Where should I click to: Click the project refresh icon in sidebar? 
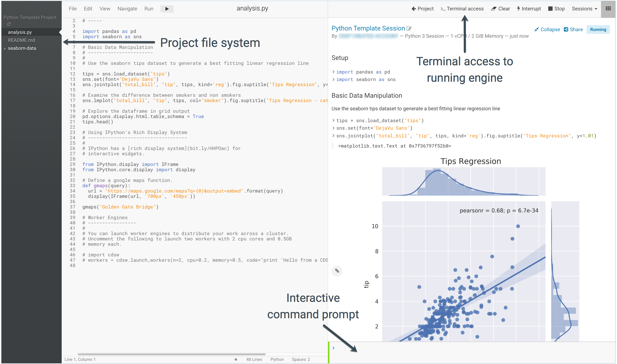click(x=9, y=24)
